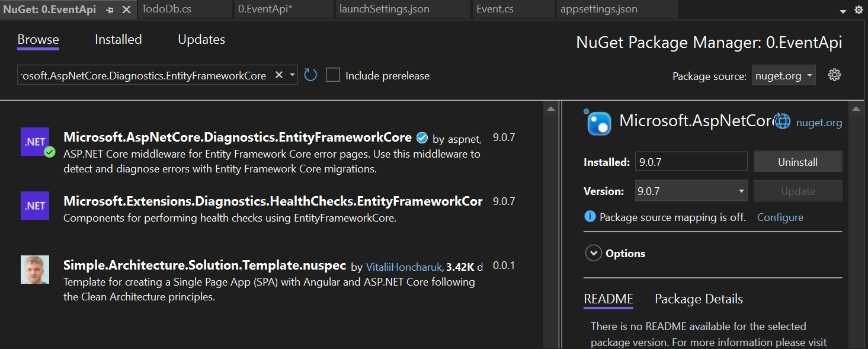Click the info icon beside package source mapping

(590, 217)
